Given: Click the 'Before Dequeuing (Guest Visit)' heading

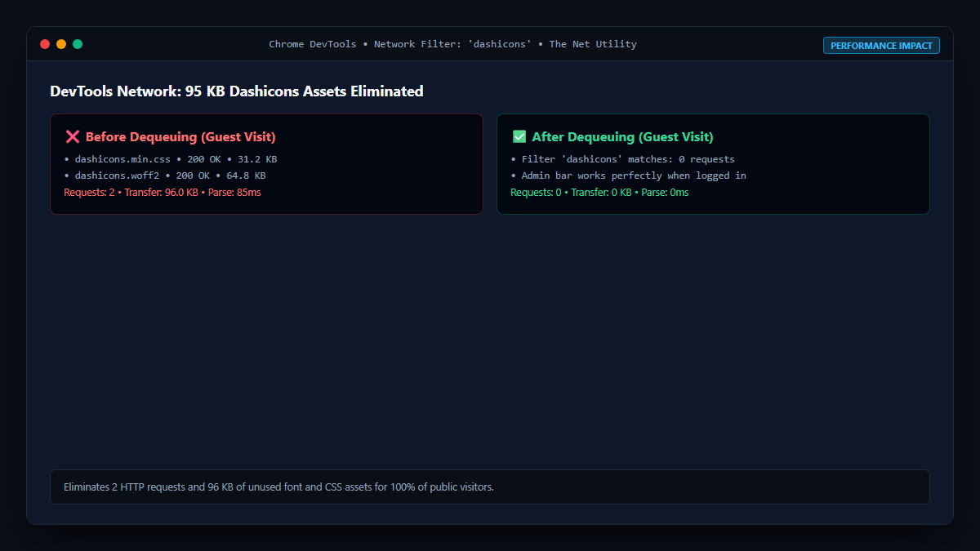Looking at the screenshot, I should [180, 137].
